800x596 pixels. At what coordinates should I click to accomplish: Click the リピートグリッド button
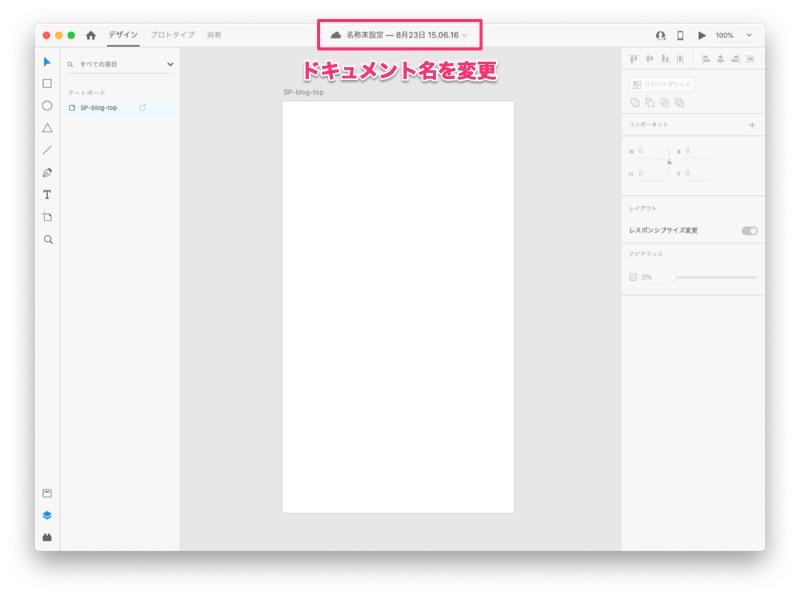(x=661, y=85)
